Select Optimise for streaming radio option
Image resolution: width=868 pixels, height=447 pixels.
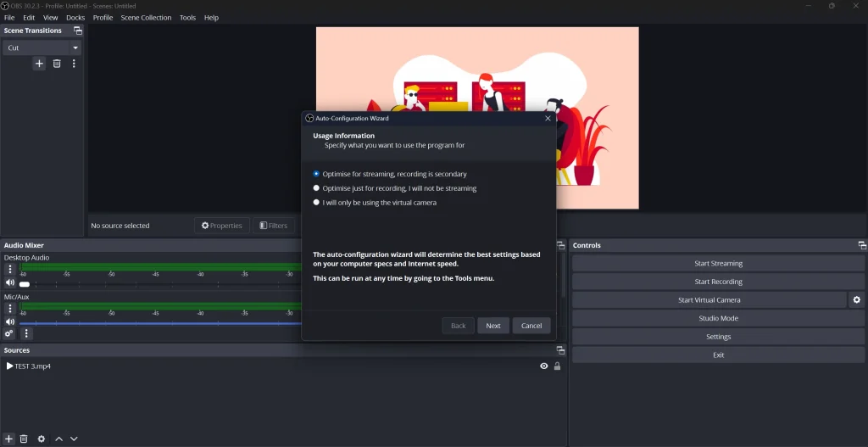390,174
